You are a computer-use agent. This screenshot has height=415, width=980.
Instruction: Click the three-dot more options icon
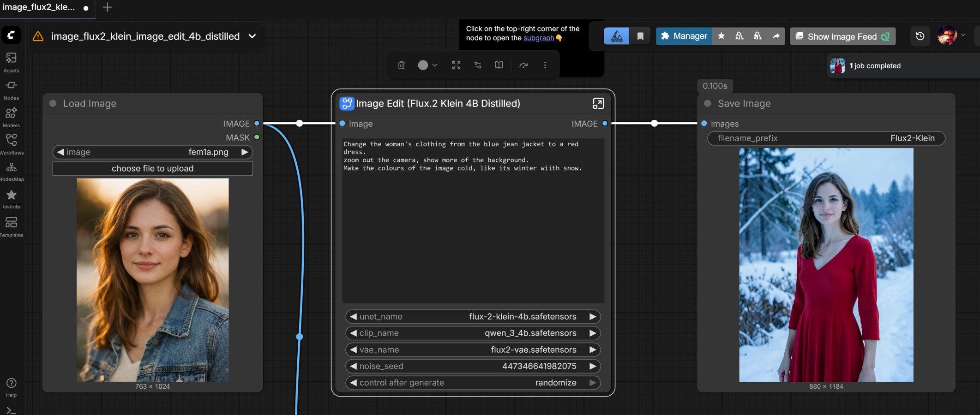coord(545,65)
